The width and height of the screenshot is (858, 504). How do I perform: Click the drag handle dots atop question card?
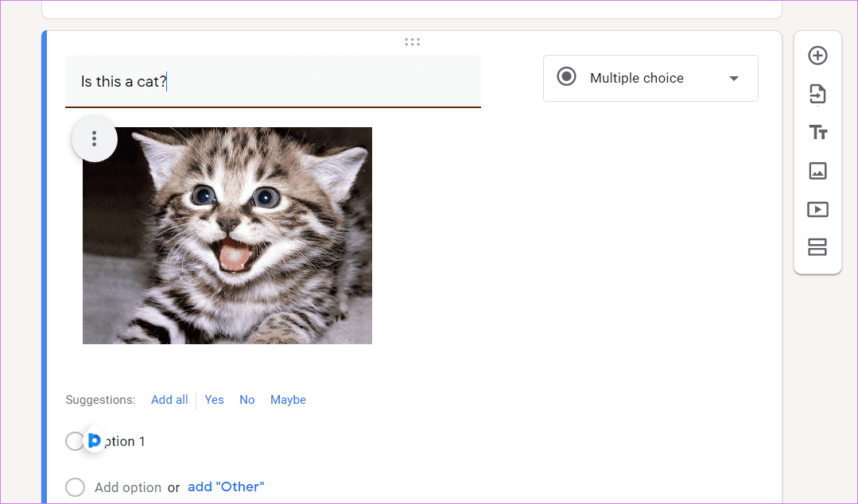(x=412, y=42)
